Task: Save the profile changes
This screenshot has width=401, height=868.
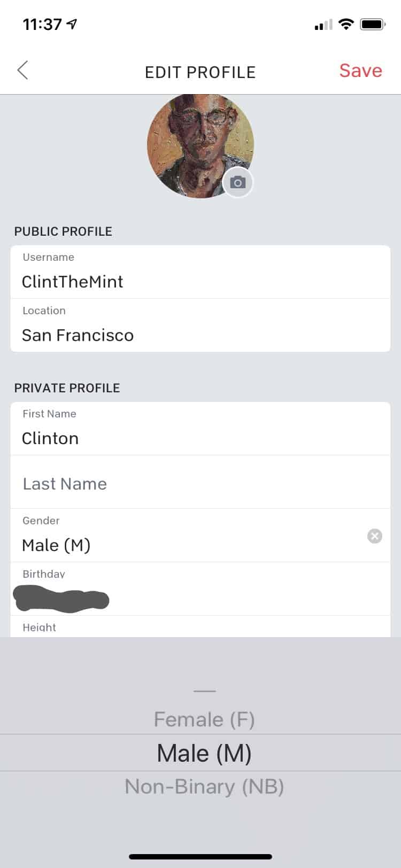Action: [x=360, y=71]
